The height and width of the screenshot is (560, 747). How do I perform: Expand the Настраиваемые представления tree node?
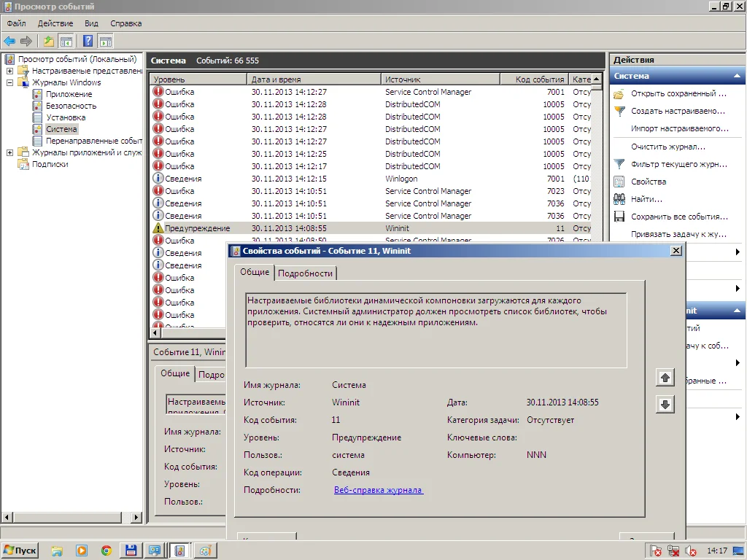(10, 71)
